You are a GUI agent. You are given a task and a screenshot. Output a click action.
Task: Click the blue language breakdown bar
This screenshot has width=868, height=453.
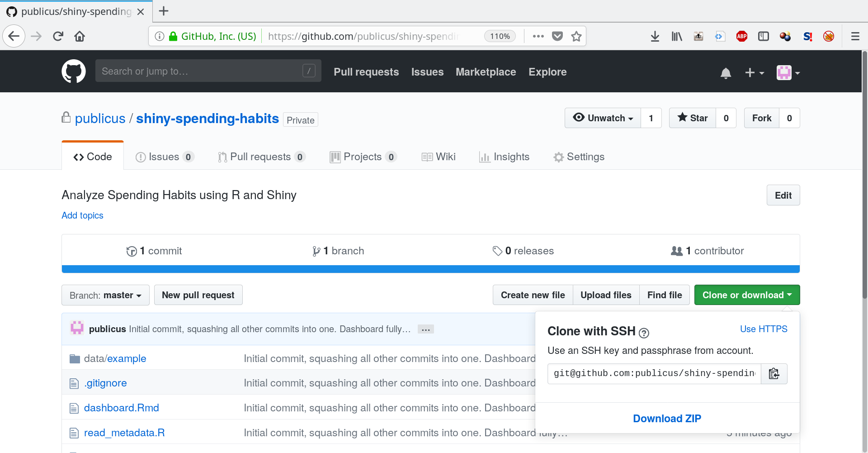tap(431, 269)
